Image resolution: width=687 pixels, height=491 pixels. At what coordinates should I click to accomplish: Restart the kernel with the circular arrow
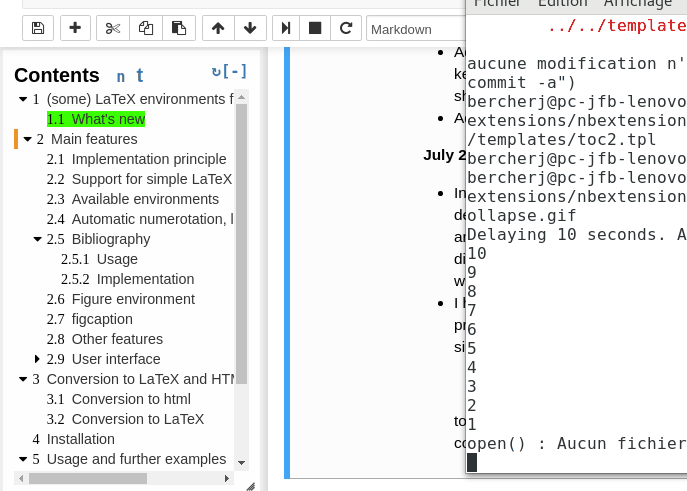pyautogui.click(x=346, y=28)
